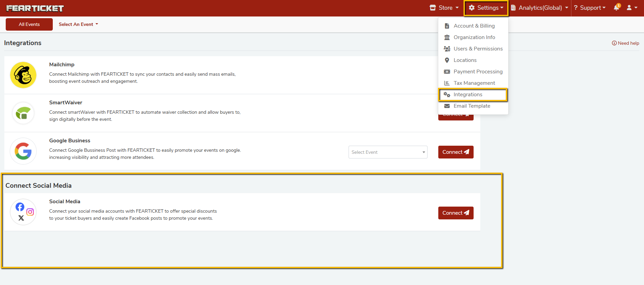Open the Select Event combo box
Screen dimensions: 644x285
(x=388, y=152)
